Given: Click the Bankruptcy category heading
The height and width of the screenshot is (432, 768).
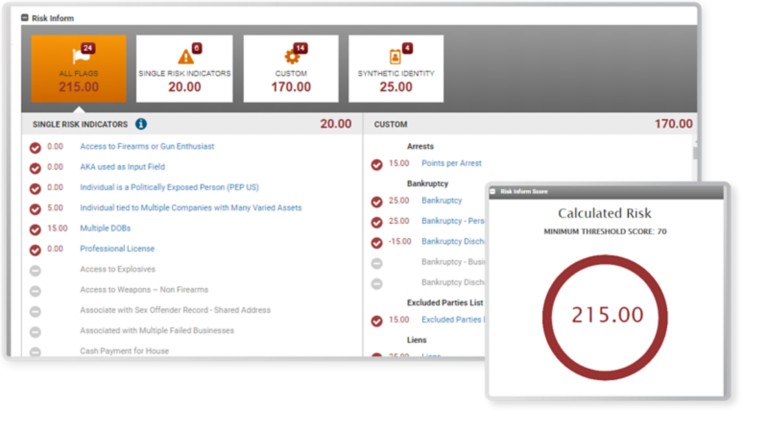Looking at the screenshot, I should [428, 183].
